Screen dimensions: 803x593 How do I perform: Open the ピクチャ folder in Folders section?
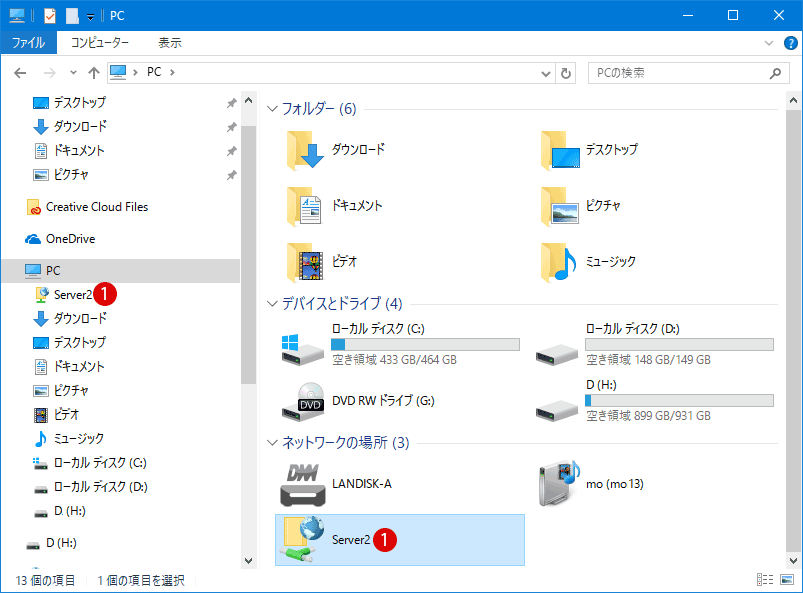pos(581,206)
